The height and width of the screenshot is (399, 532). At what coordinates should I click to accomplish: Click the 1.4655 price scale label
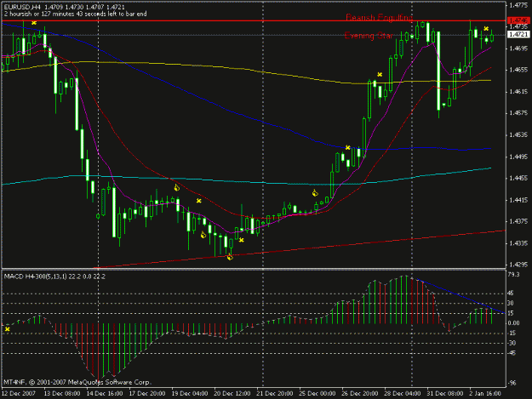point(518,70)
